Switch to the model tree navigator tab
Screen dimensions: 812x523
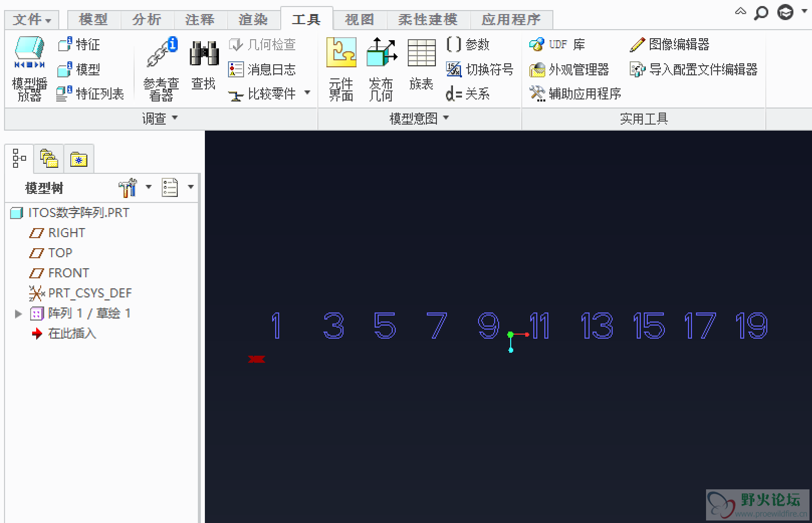click(19, 158)
